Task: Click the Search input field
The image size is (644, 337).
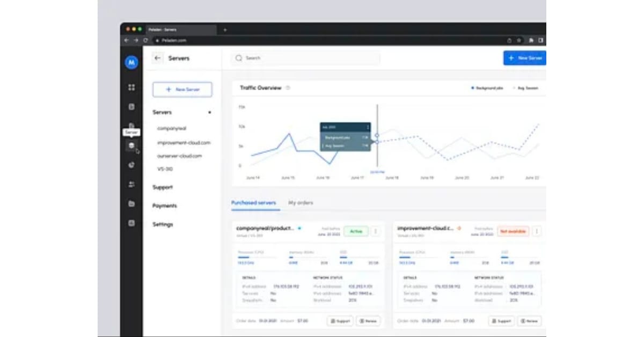Action: click(306, 58)
